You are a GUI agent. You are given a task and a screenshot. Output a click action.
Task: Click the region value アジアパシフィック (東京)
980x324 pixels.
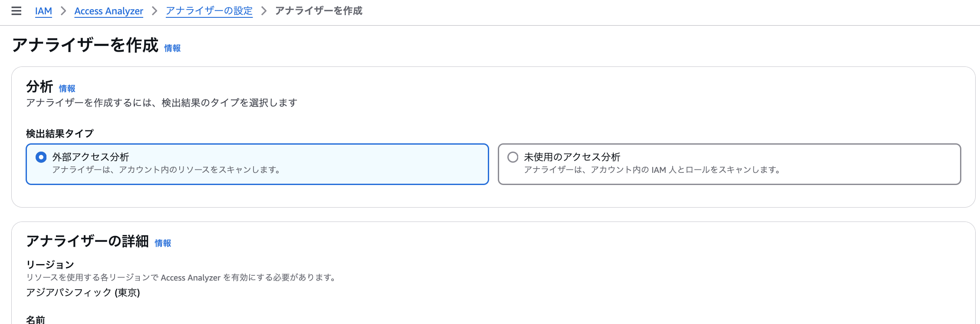(83, 293)
